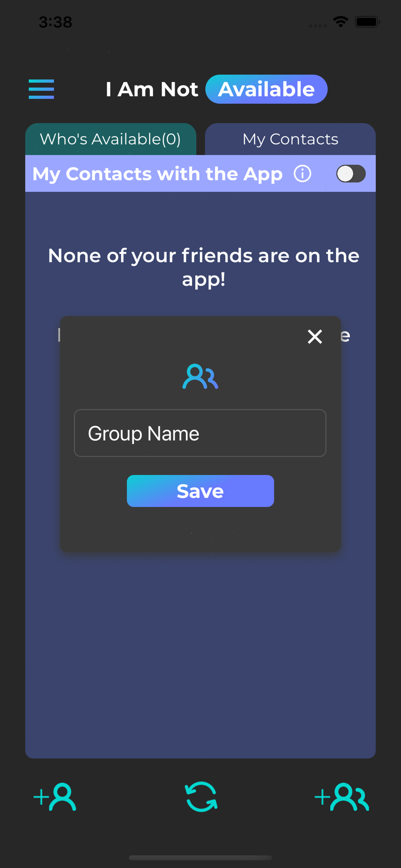Tap the group people icon in the dialog

200,376
